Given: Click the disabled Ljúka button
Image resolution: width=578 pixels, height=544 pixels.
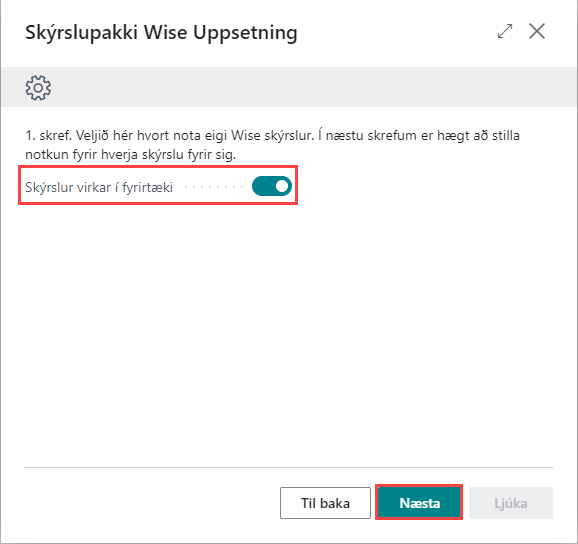Looking at the screenshot, I should pos(511,503).
